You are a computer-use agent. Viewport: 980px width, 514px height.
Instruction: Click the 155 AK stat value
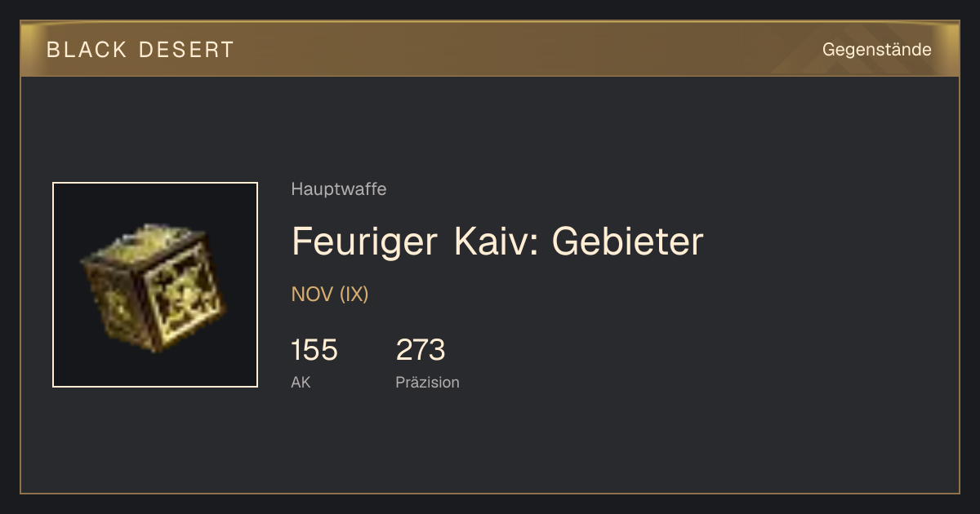(x=314, y=350)
